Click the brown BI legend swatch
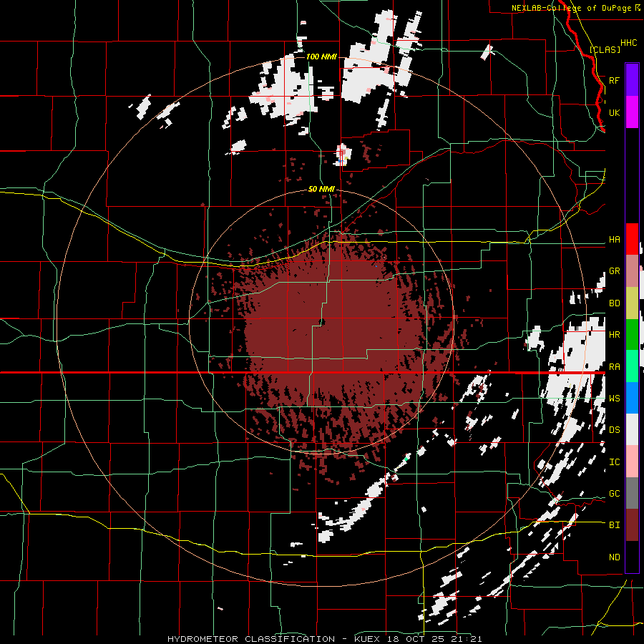The width and height of the screenshot is (644, 644). (632, 525)
